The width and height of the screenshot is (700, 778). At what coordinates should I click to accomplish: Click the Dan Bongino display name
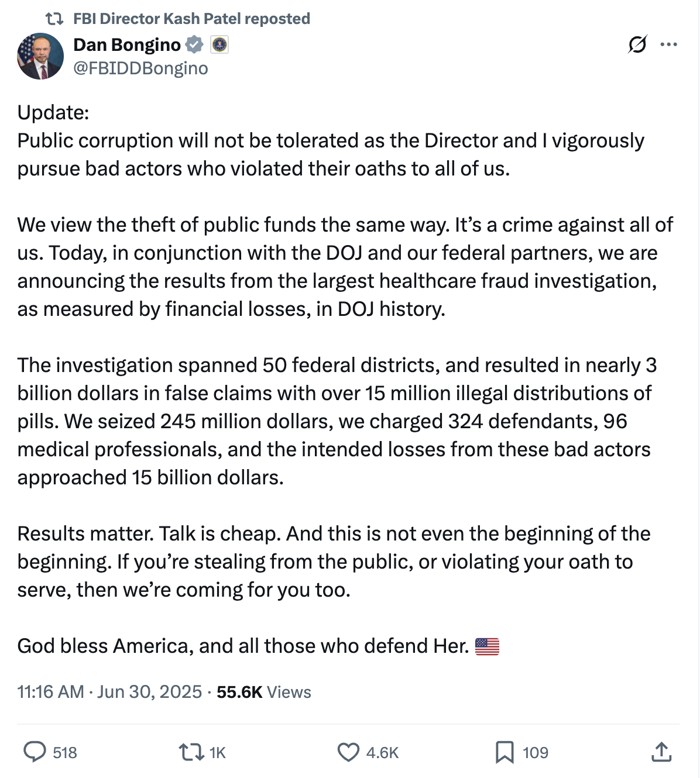coord(127,44)
